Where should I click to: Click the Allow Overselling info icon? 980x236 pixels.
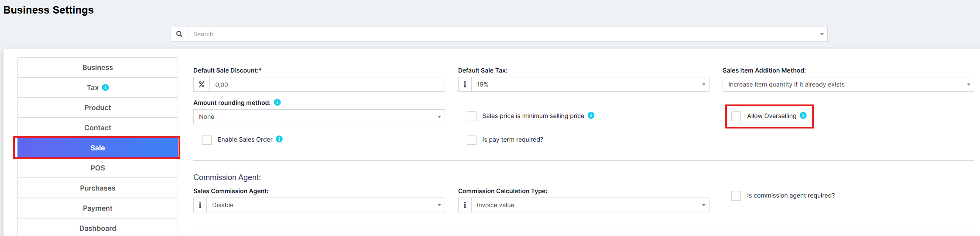pyautogui.click(x=803, y=115)
